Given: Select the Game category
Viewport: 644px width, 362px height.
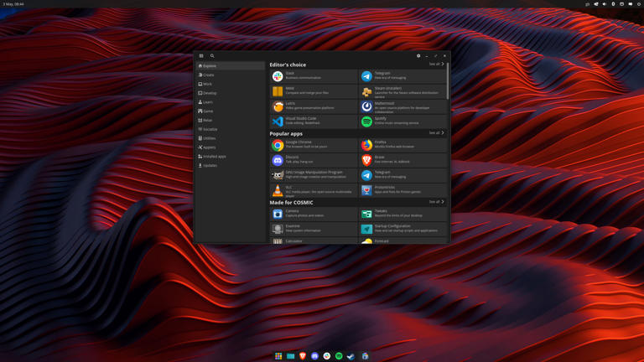Looking at the screenshot, I should (x=230, y=111).
